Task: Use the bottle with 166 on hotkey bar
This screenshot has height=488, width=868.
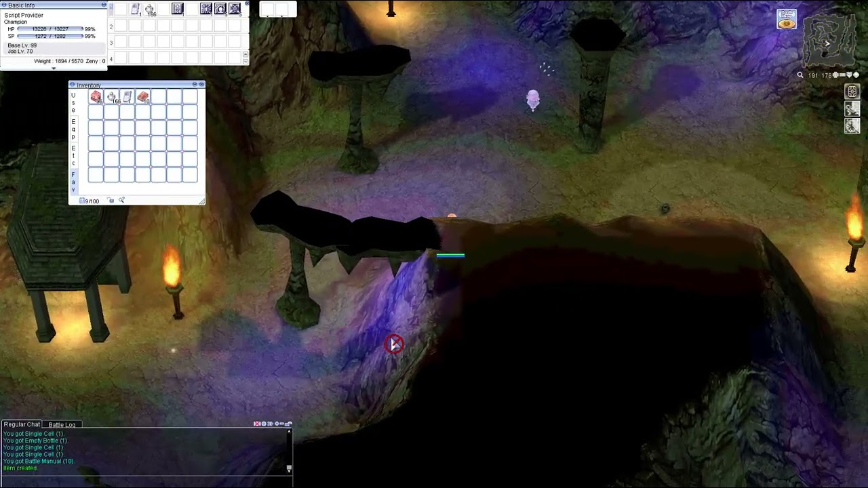Action: (x=149, y=9)
